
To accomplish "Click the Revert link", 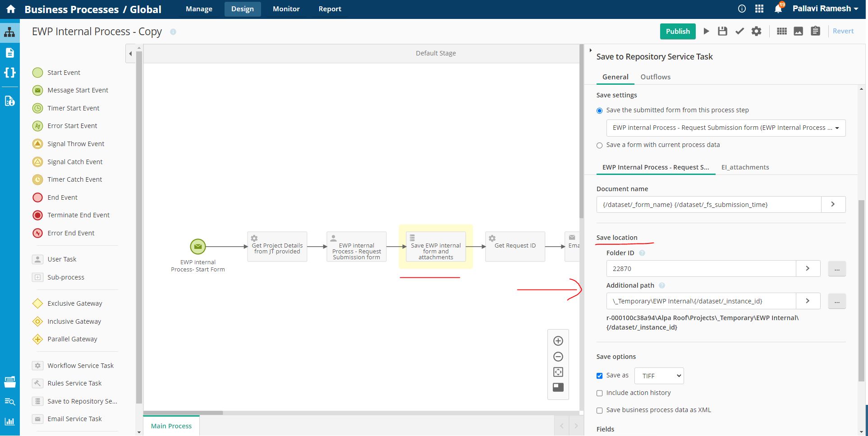I will coord(843,31).
